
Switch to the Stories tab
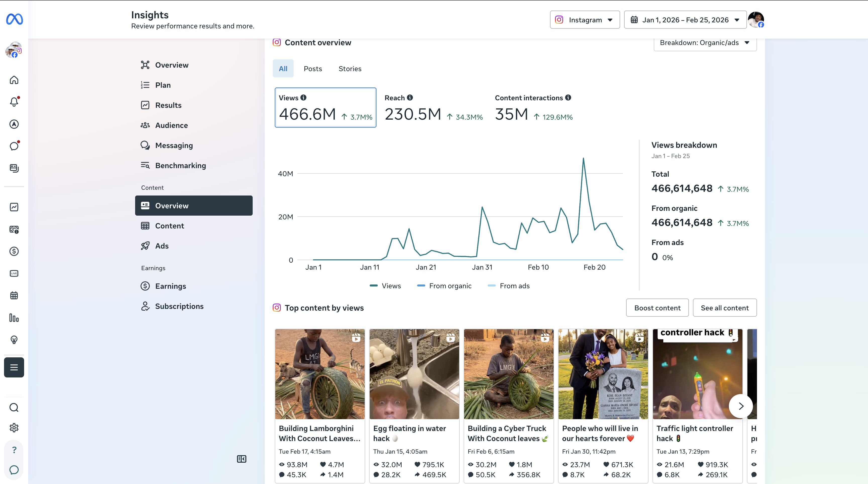coord(350,69)
